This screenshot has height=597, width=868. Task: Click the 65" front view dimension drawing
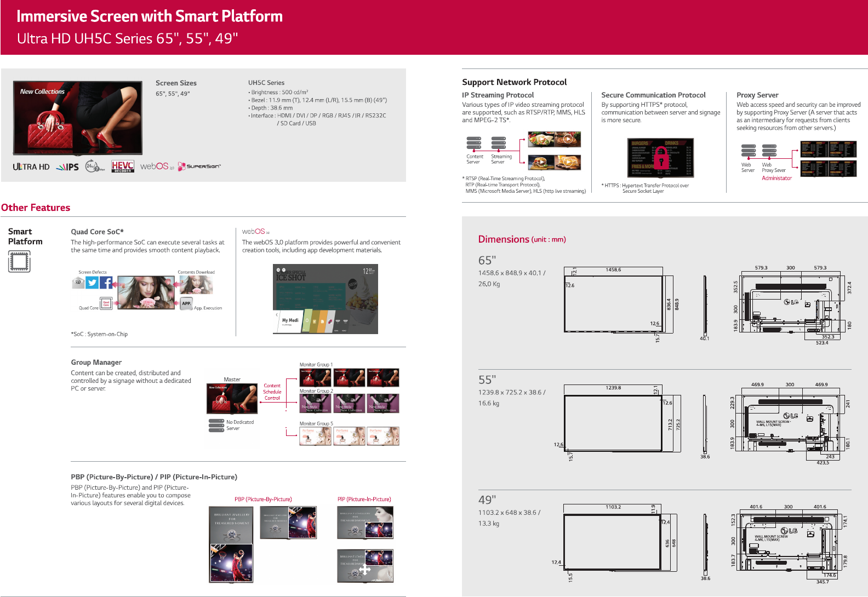click(613, 305)
